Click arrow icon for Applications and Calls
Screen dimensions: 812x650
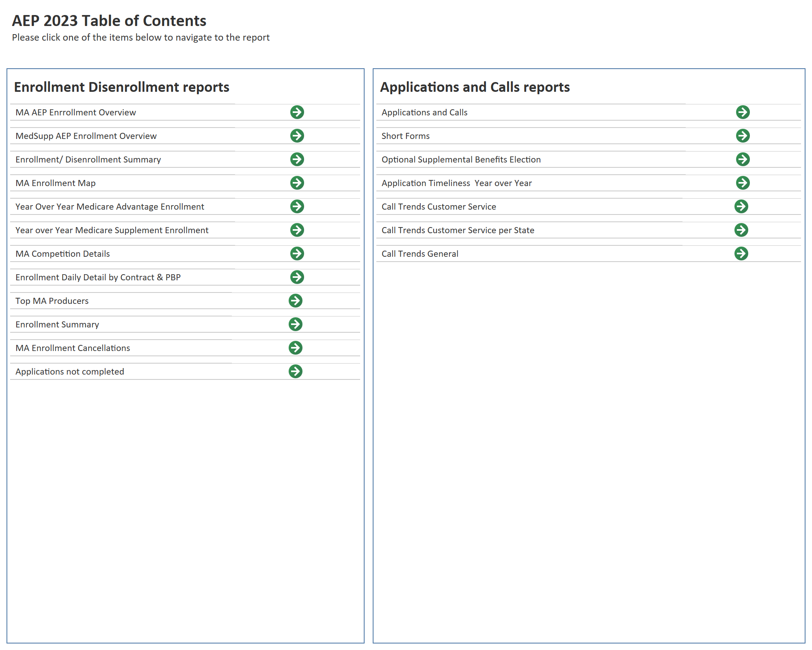point(743,112)
